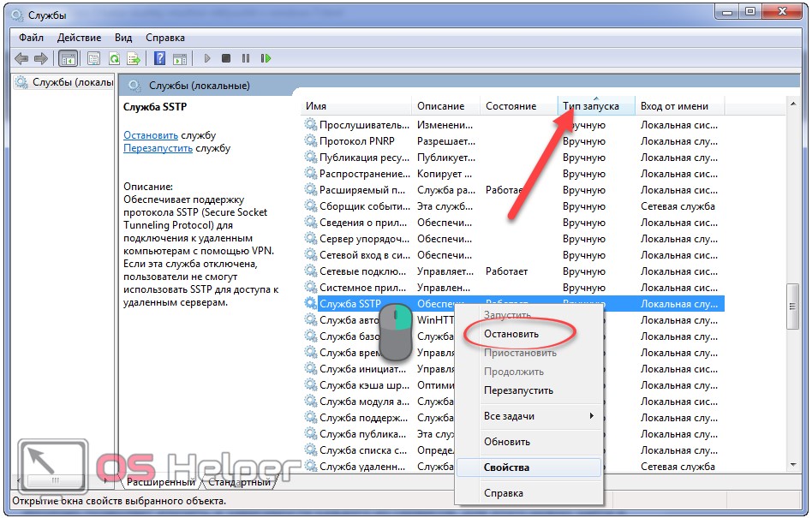This screenshot has height=518, width=812.
Task: Select the Прослушиватель… service row
Action: 512,125
